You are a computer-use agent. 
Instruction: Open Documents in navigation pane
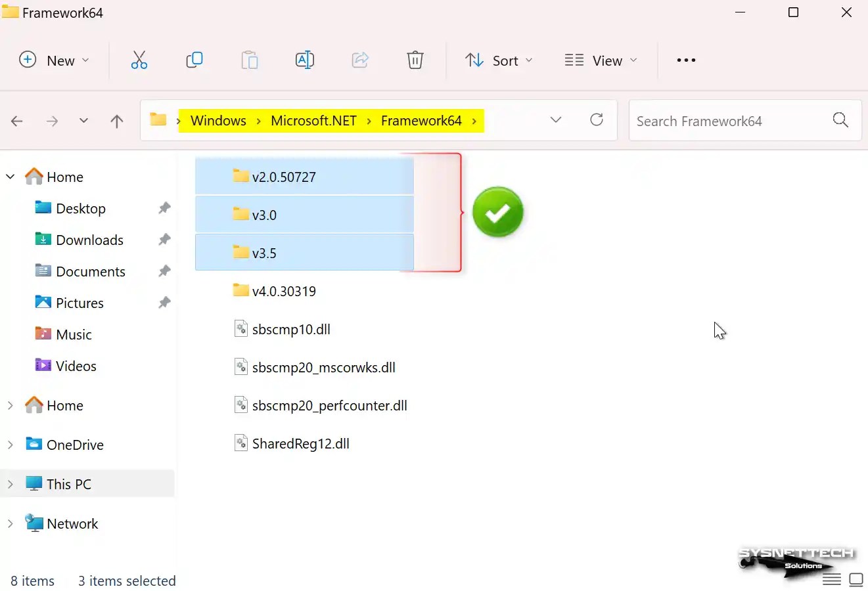(91, 271)
